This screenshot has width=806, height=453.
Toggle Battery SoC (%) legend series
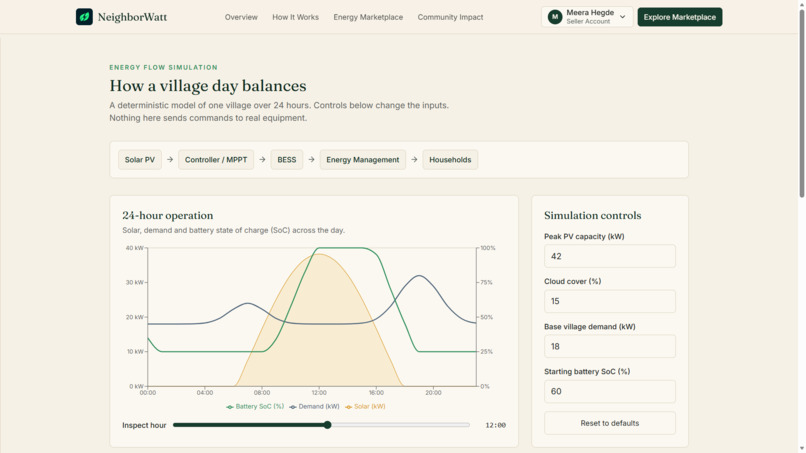point(255,406)
